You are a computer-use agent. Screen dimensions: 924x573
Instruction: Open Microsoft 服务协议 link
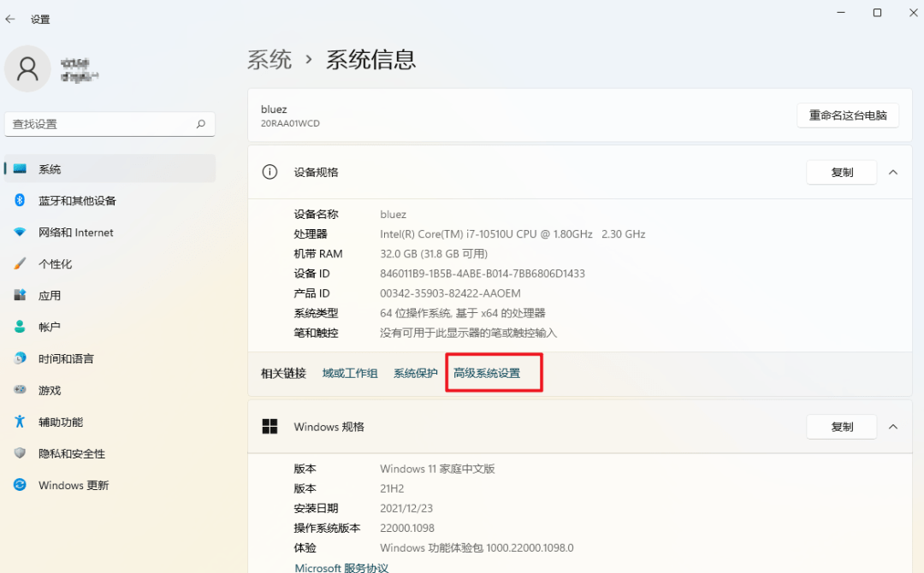tap(341, 568)
